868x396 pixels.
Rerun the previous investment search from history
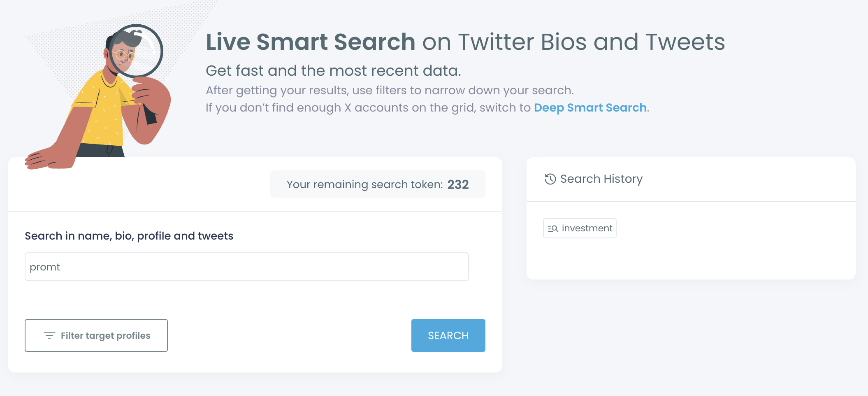click(x=580, y=228)
